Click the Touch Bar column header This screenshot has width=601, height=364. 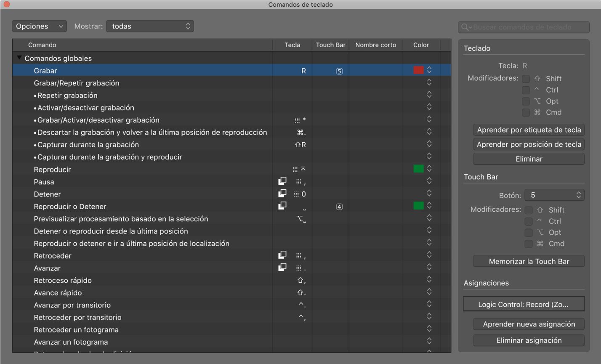coord(331,45)
